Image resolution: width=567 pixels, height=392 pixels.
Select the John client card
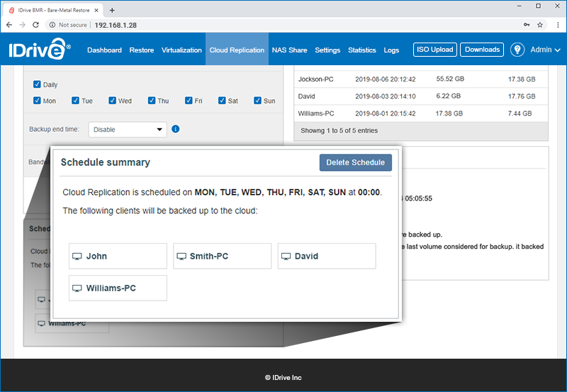tap(118, 256)
